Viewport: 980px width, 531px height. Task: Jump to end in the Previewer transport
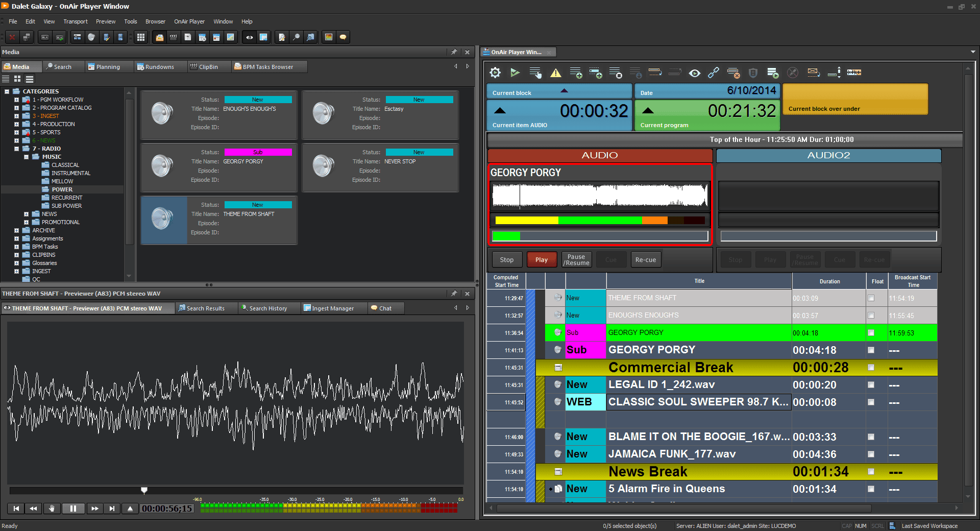(112, 509)
